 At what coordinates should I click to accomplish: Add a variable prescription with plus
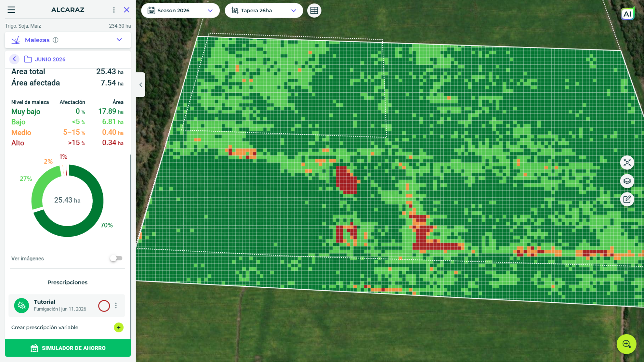[119, 328]
